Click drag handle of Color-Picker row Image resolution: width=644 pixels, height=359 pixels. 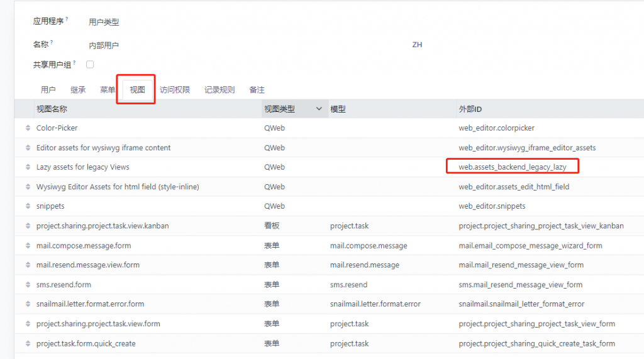coord(28,128)
